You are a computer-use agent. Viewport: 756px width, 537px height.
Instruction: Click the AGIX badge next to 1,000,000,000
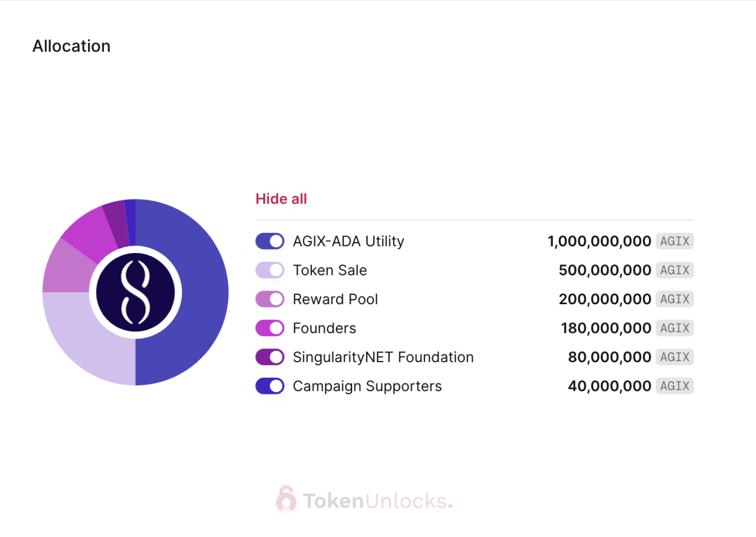(x=674, y=241)
